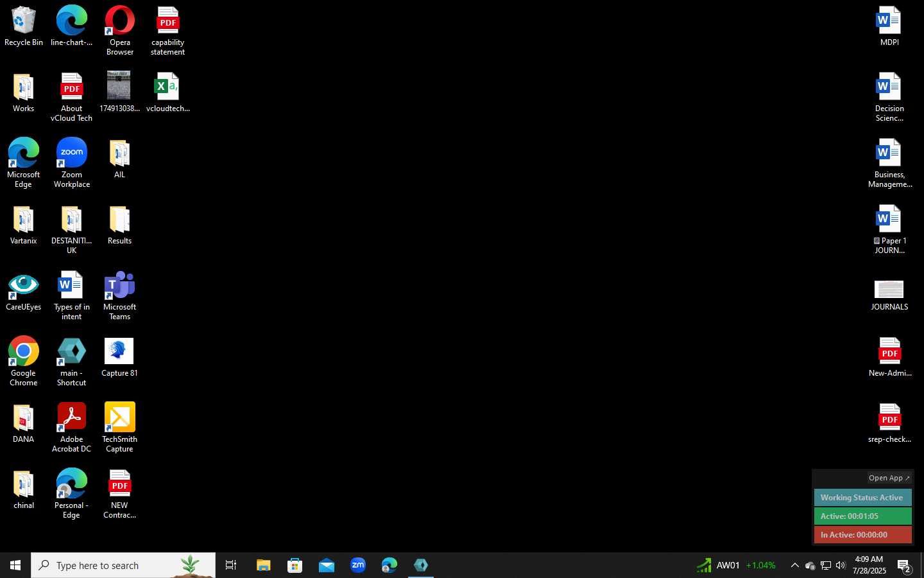924x578 pixels.
Task: Click the Open App link in tracker widget
Action: tap(889, 478)
